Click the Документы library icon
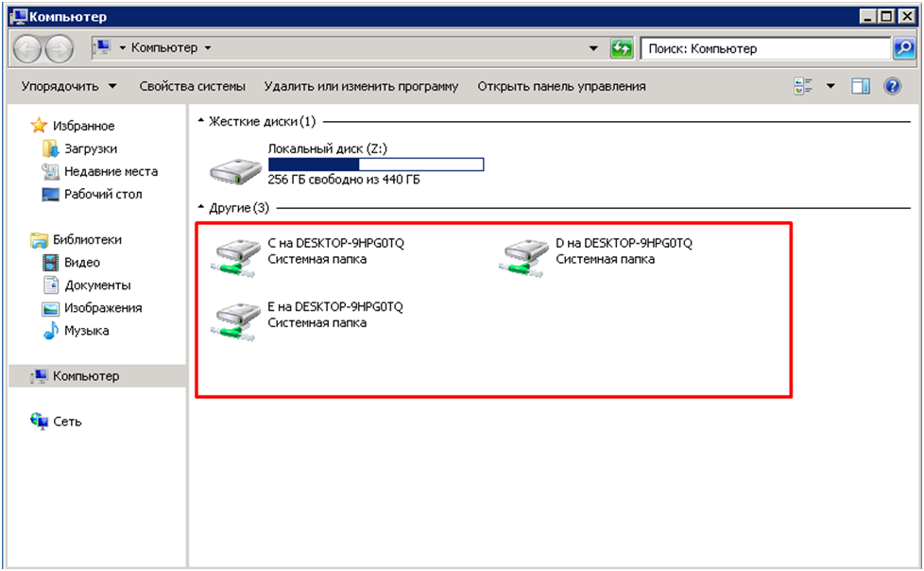Screen dimensions: 924x571 (51, 285)
